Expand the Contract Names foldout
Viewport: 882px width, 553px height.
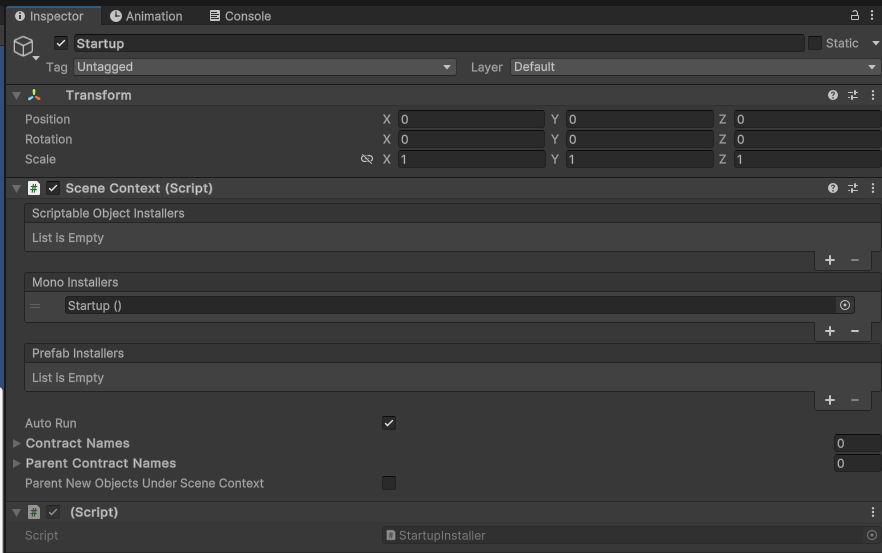click(x=17, y=443)
